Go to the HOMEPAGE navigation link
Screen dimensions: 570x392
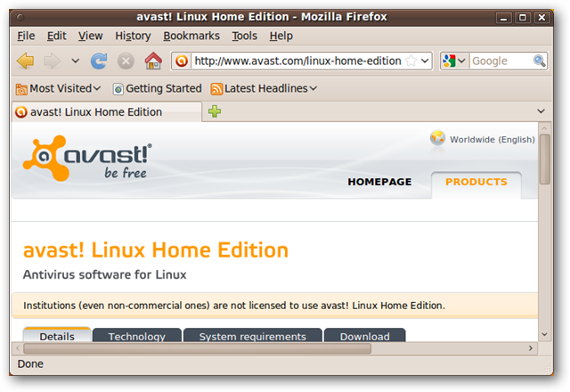pyautogui.click(x=379, y=182)
